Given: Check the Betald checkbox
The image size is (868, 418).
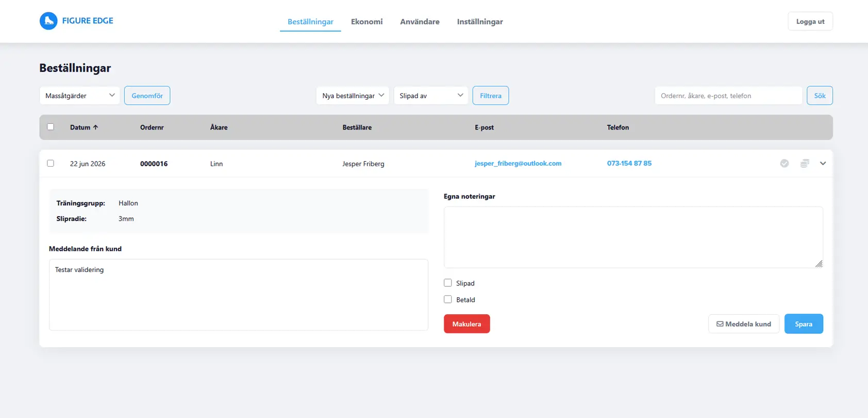Looking at the screenshot, I should tap(448, 299).
